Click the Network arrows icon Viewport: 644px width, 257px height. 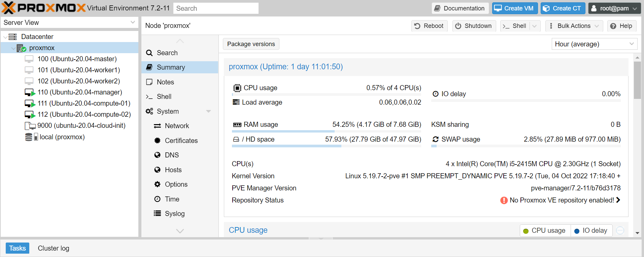tap(157, 126)
